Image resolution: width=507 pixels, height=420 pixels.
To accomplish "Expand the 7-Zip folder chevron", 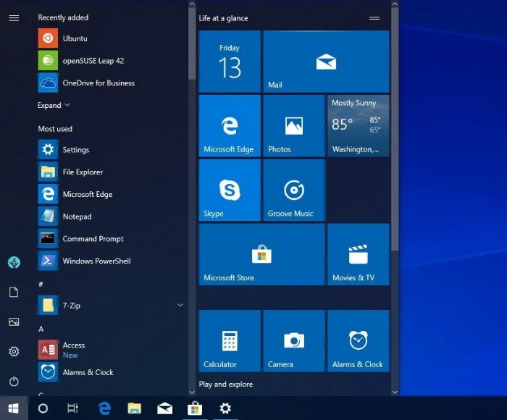I will coord(180,305).
